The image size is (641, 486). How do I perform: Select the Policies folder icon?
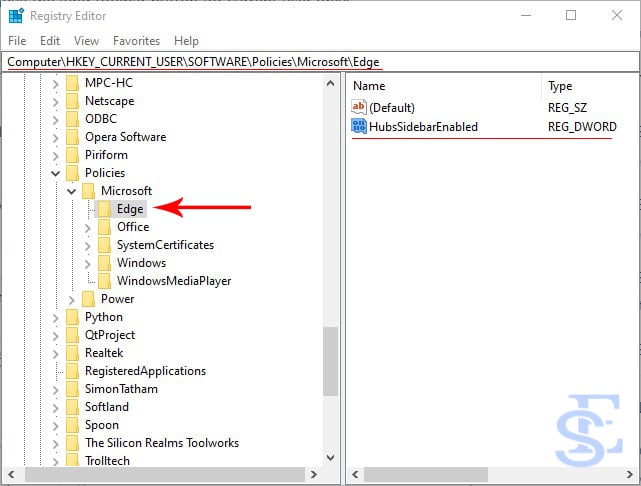pos(72,173)
